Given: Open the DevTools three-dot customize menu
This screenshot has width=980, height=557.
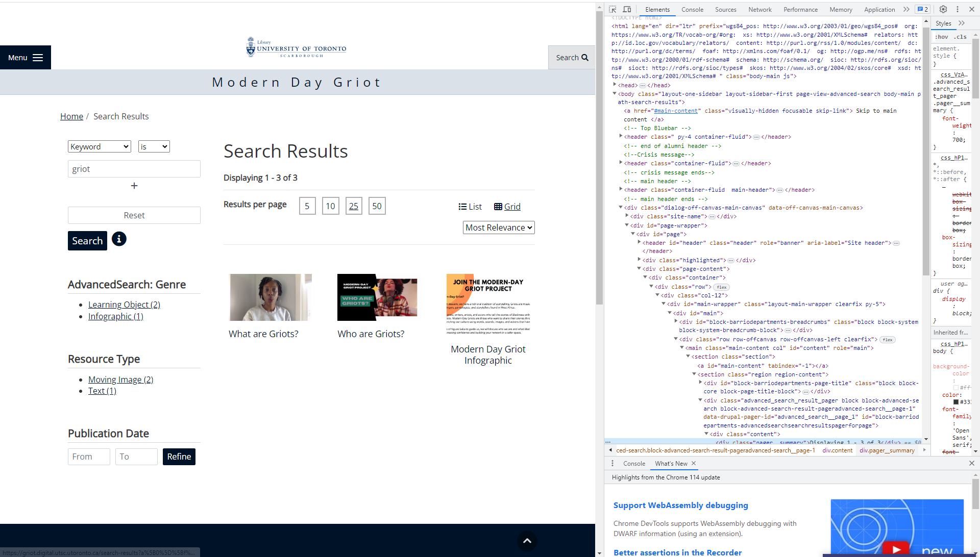Looking at the screenshot, I should click(x=958, y=9).
